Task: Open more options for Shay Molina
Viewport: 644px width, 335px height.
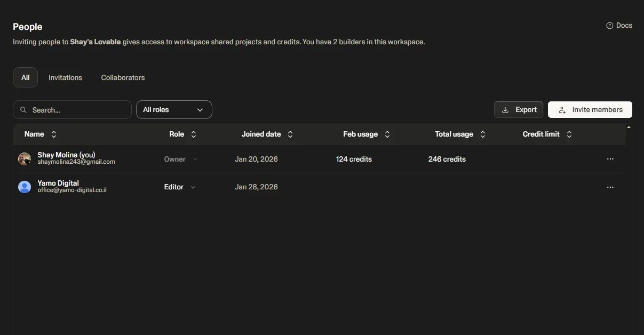Action: tap(610, 159)
